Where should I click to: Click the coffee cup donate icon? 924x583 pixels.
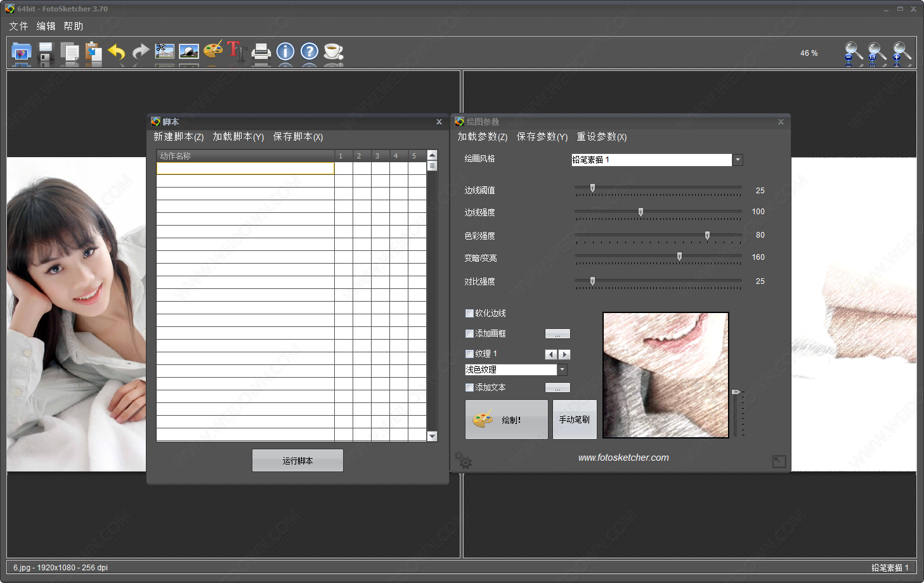[333, 51]
